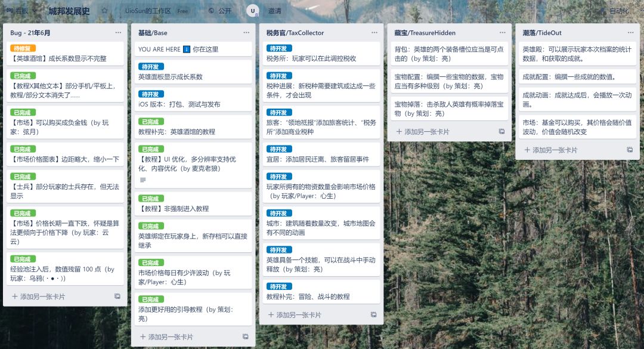644x349 pixels.
Task: Open card 英雄殿：可以展示玩家本次档案
Action: (577, 54)
